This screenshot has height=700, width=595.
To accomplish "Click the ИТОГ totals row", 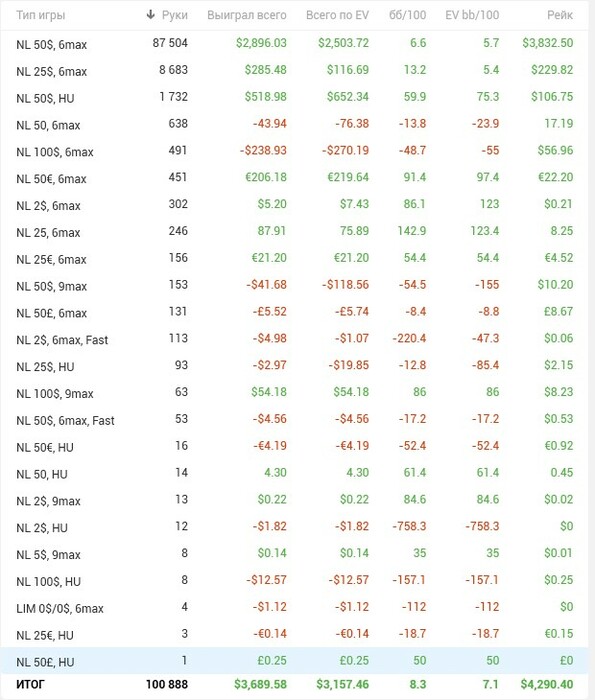I will pos(295,685).
